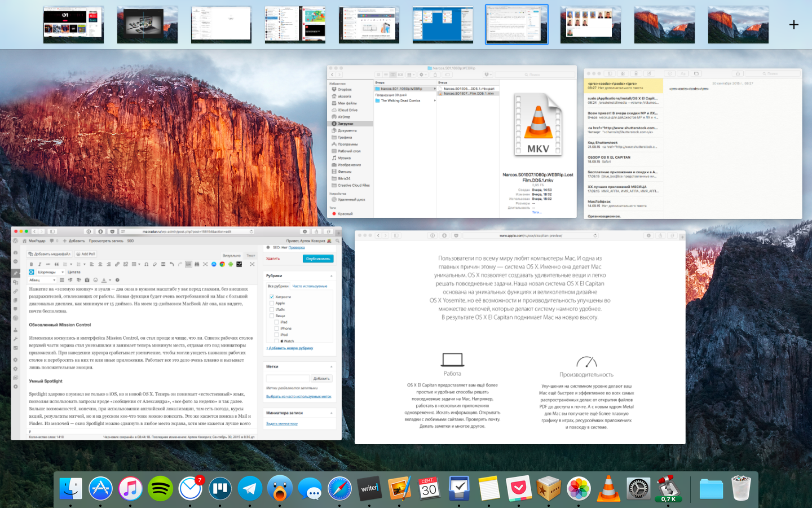The height and width of the screenshot is (508, 812).
Task: Launch Telegram from the Dock
Action: tap(250, 488)
